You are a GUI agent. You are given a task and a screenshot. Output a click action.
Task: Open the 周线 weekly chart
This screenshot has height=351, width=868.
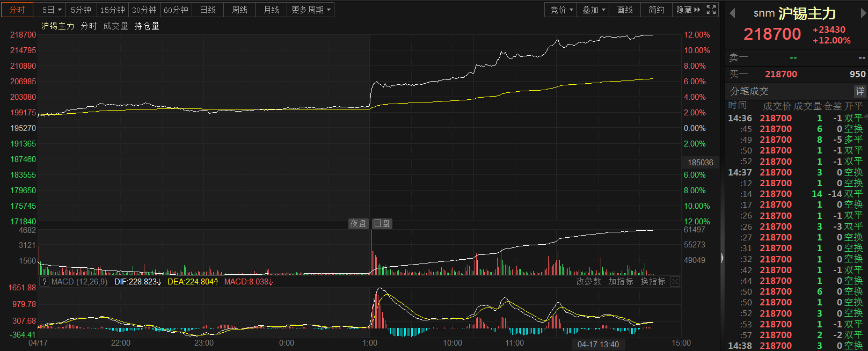tap(239, 10)
